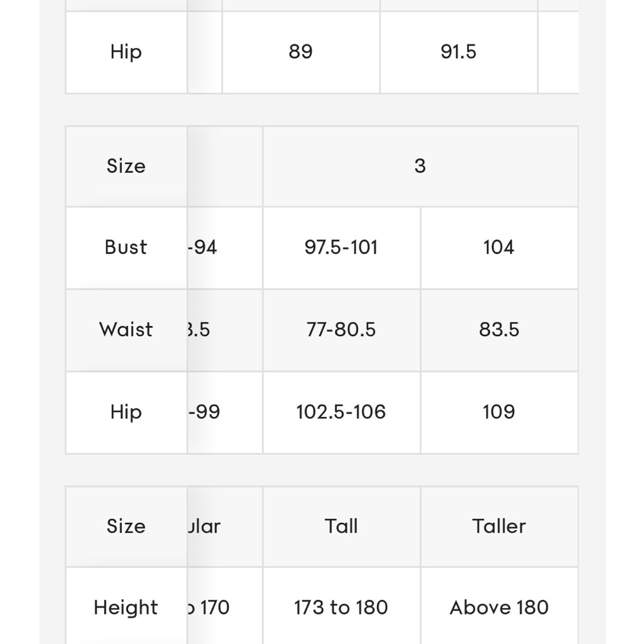Select the Taller column header
The width and height of the screenshot is (644, 644).
pos(499,527)
